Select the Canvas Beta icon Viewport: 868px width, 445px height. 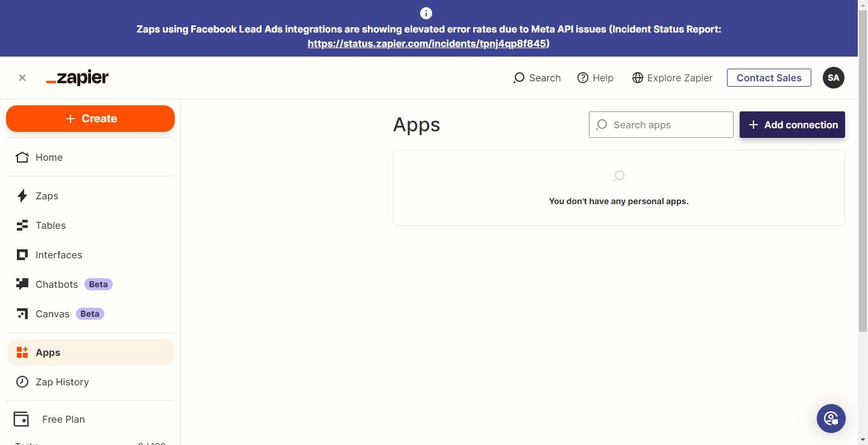click(x=22, y=314)
